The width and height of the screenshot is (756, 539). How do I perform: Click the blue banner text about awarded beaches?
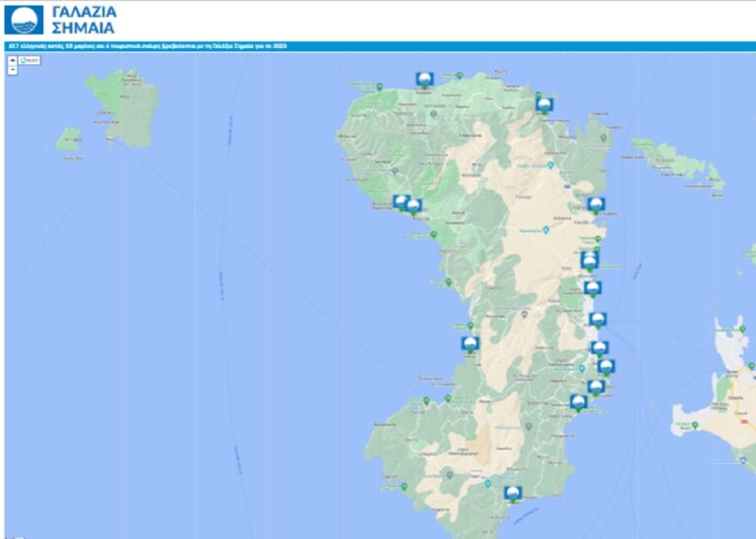[x=148, y=46]
